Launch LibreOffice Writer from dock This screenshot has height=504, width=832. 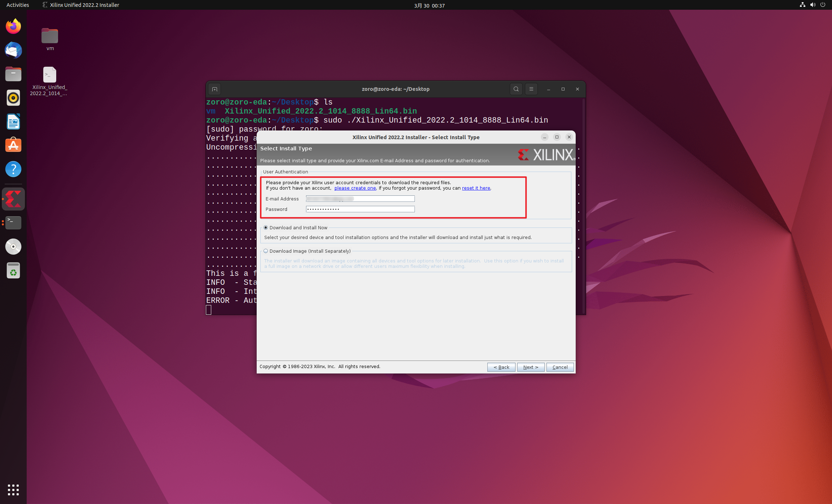click(x=13, y=121)
